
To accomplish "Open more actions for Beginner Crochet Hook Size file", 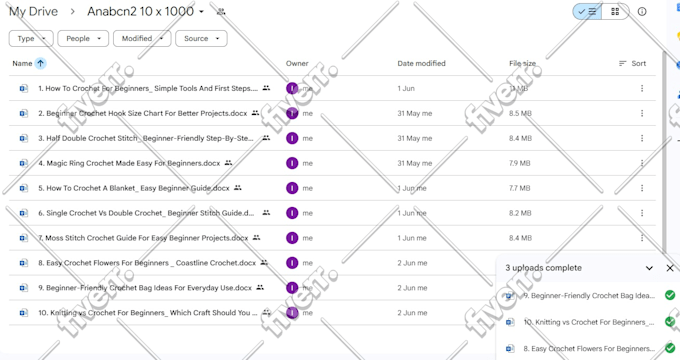I will (642, 113).
